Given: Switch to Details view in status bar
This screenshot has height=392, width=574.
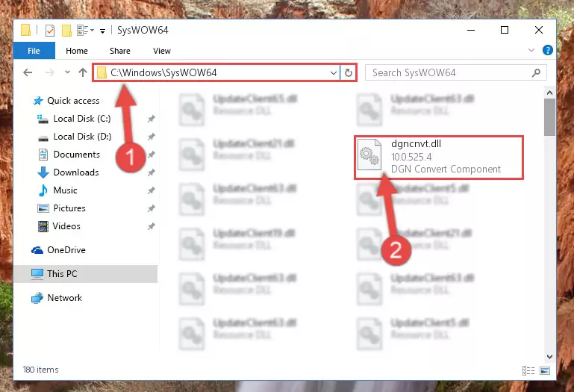Looking at the screenshot, I should point(528,371).
